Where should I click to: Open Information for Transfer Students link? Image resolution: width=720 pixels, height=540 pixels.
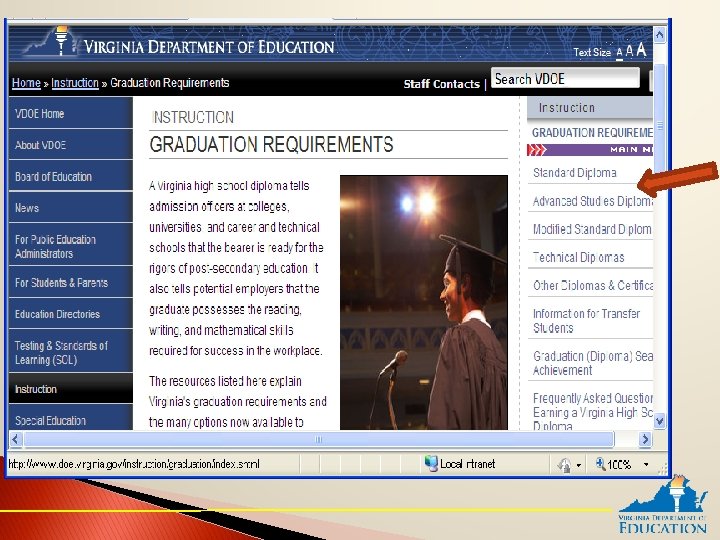click(x=586, y=321)
